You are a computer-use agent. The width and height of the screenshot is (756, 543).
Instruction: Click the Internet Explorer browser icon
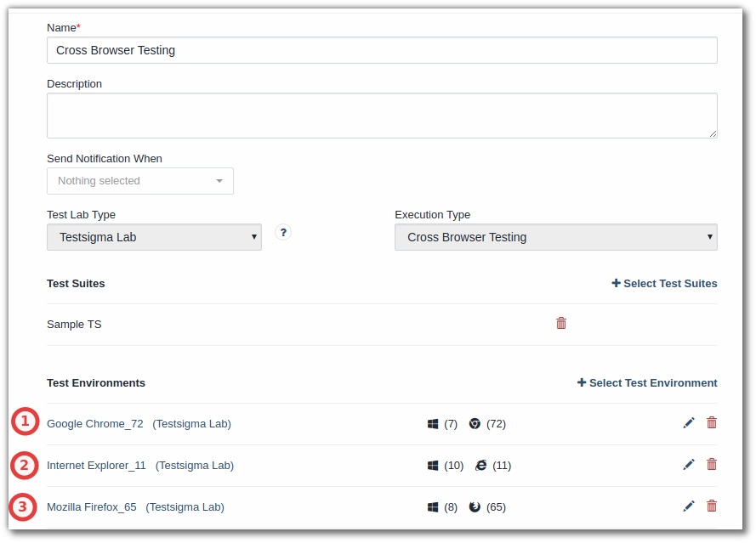(480, 465)
